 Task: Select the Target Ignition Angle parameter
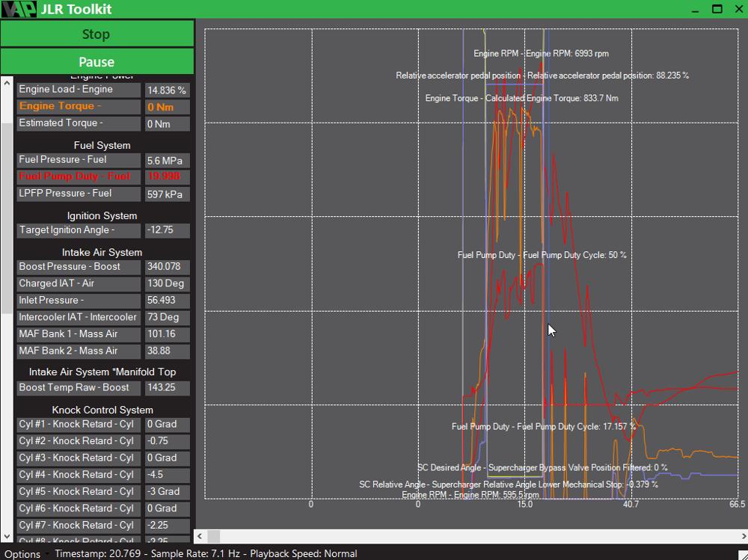coord(79,230)
